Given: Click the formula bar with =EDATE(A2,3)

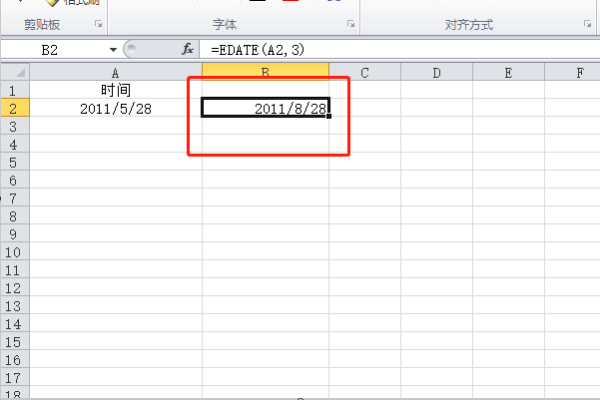Looking at the screenshot, I should pos(400,50).
